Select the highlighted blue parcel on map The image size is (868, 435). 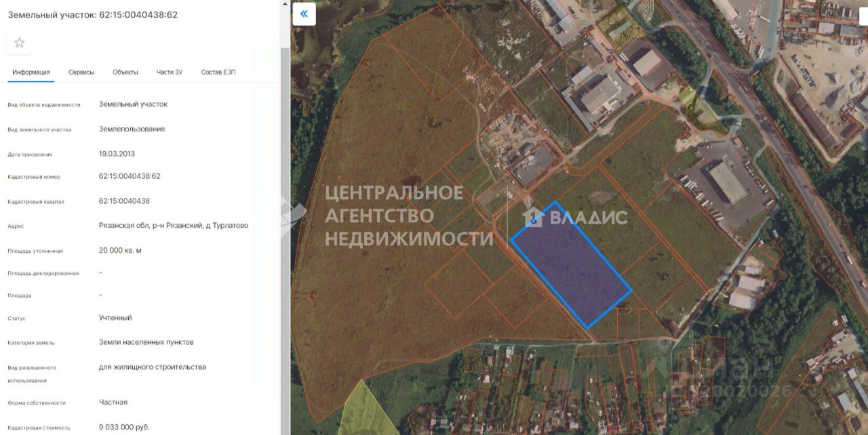(x=571, y=264)
